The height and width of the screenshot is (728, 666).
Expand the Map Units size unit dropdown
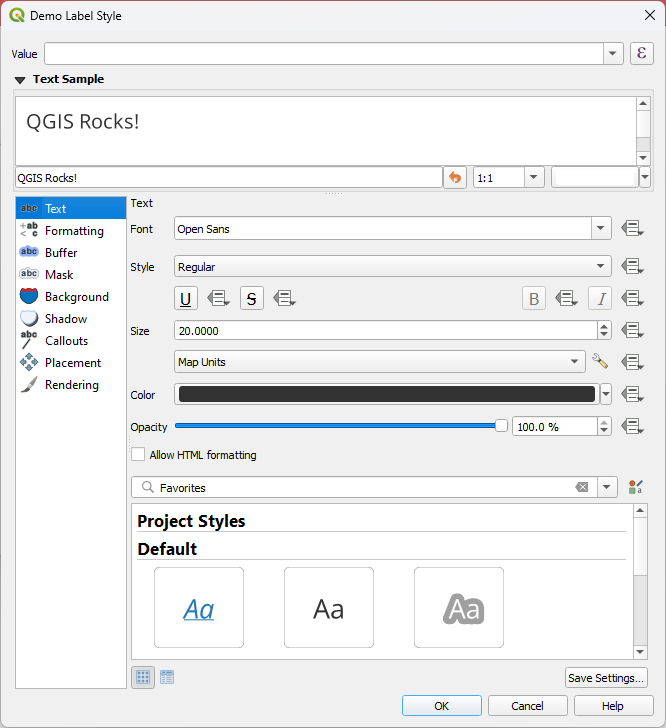click(x=575, y=361)
